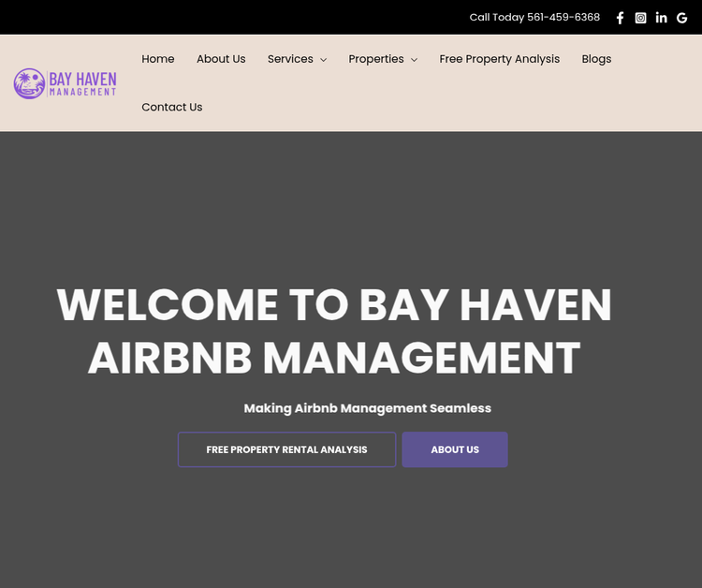Click the purple About Us button
Viewport: 702px width, 588px height.
(x=455, y=449)
